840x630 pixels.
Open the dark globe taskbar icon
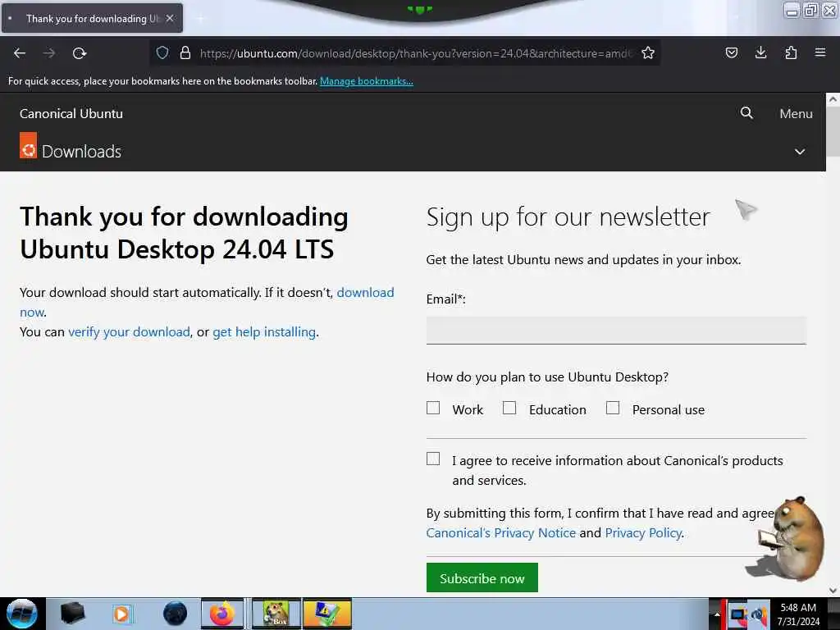point(175,614)
